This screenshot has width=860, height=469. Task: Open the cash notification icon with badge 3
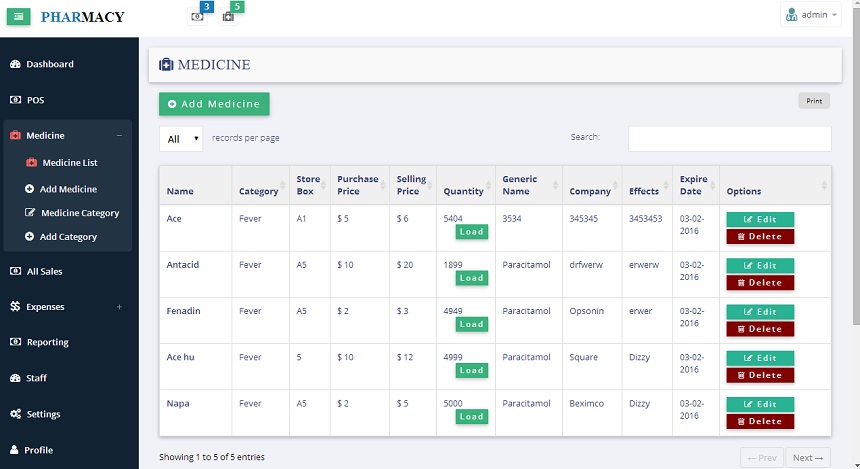coord(197,16)
